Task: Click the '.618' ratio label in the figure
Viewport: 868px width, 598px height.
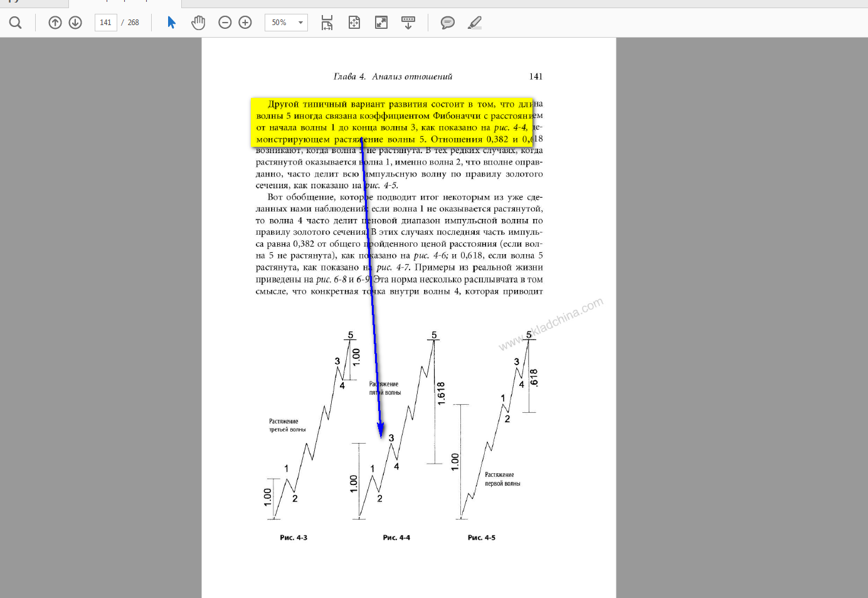Action: (x=534, y=377)
